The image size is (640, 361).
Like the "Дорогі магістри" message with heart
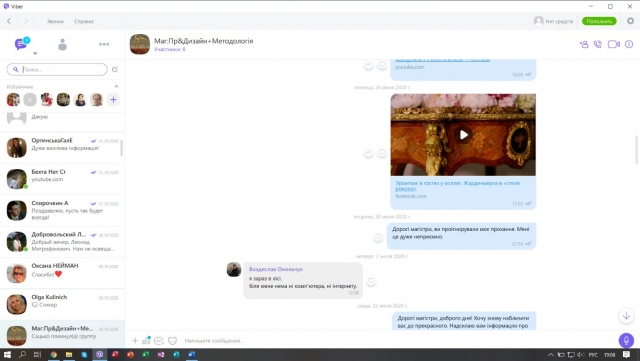378,236
